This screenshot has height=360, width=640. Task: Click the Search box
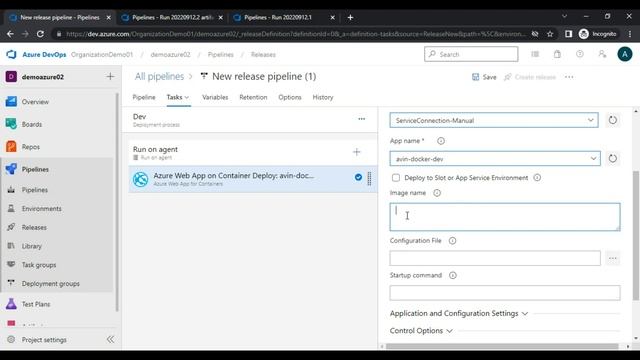coord(471,54)
